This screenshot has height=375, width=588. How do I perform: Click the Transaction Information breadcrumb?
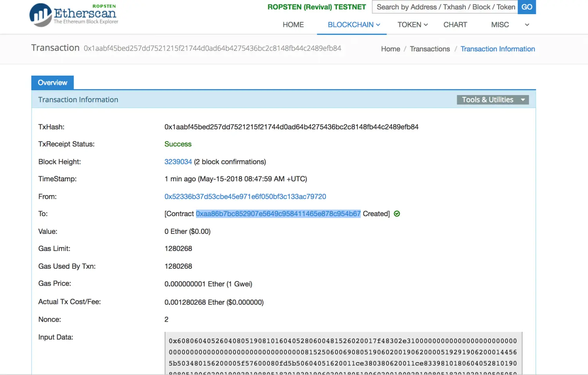(x=497, y=49)
